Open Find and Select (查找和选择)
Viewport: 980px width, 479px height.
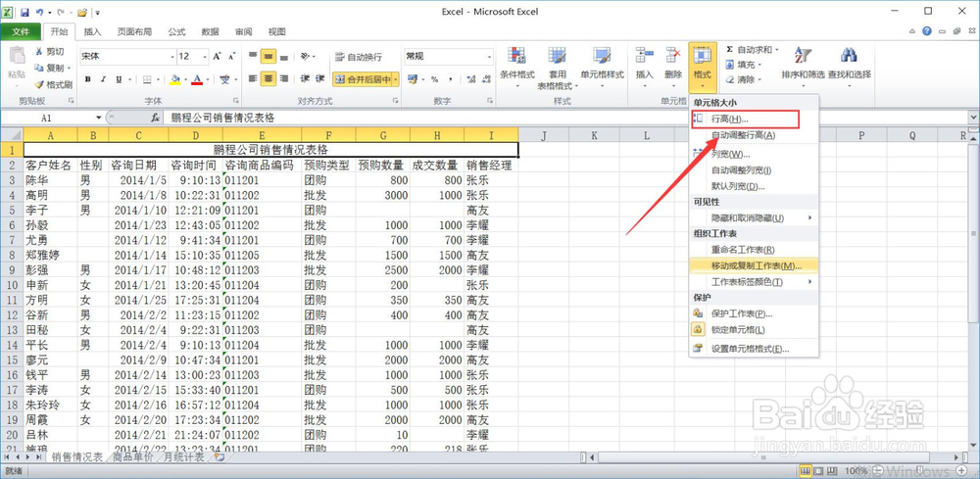point(849,68)
